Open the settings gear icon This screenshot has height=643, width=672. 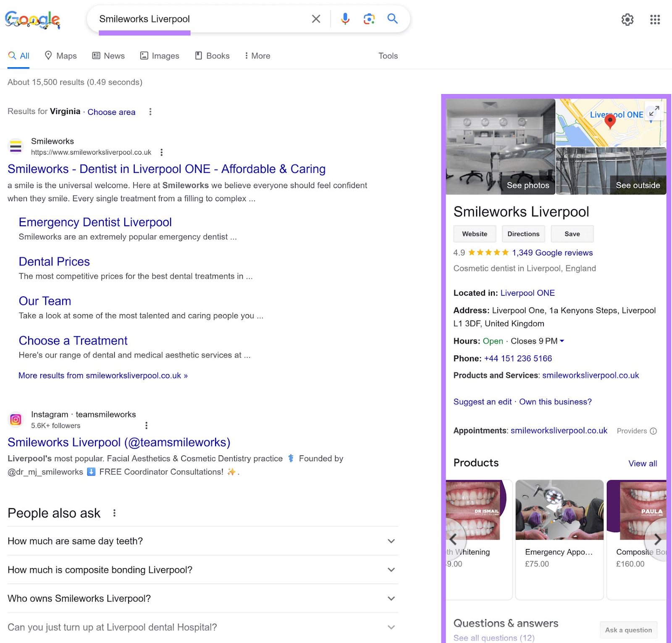coord(627,20)
